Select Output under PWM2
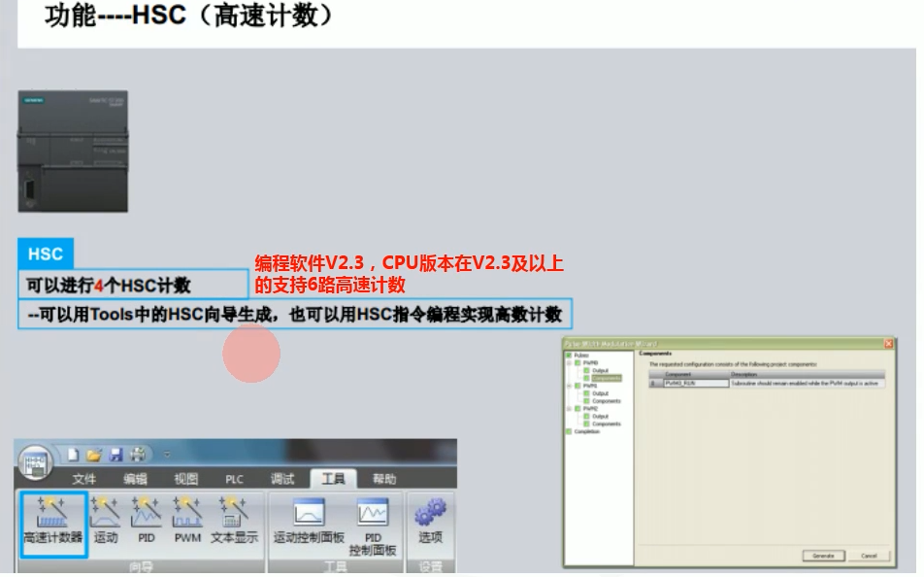This screenshot has height=577, width=924. 600,417
